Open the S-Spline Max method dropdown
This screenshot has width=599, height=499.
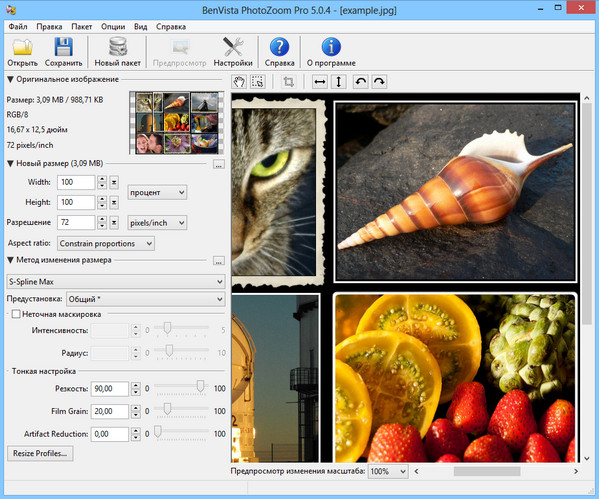click(116, 282)
